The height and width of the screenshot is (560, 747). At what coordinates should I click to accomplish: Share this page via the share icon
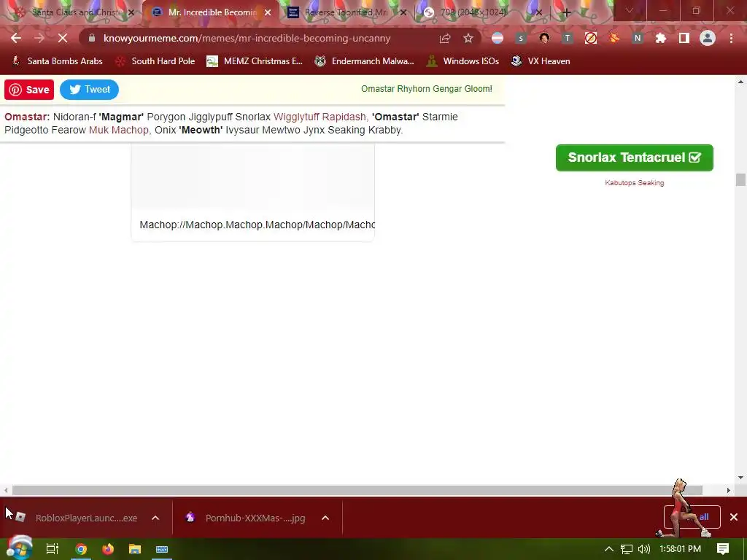[445, 38]
